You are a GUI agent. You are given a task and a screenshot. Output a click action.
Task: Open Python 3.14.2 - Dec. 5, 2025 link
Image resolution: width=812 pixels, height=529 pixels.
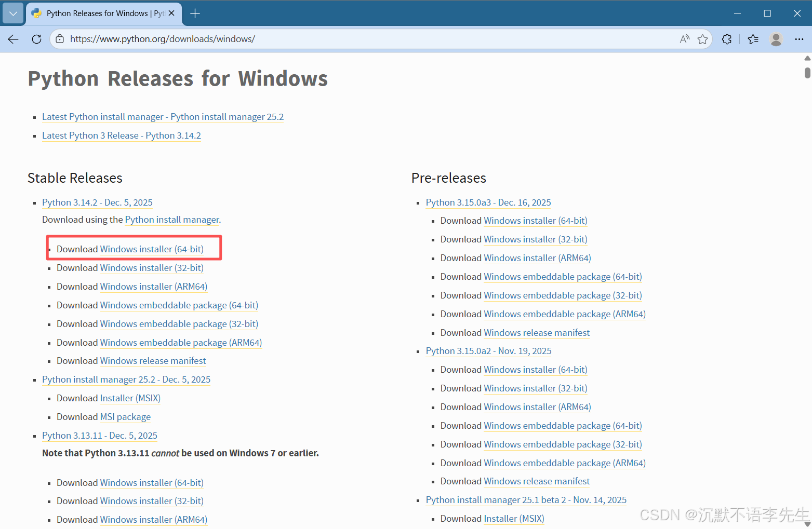[x=97, y=202]
